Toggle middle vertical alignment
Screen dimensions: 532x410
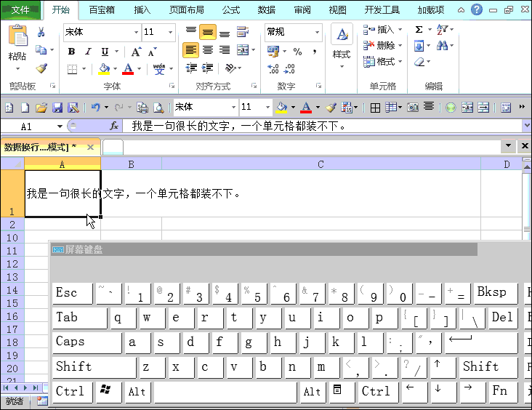point(208,32)
